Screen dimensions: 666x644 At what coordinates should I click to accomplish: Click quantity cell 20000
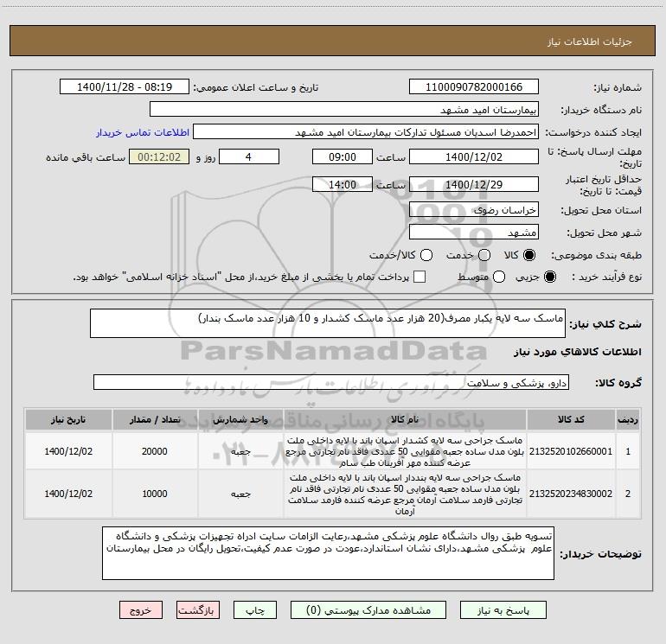[155, 451]
